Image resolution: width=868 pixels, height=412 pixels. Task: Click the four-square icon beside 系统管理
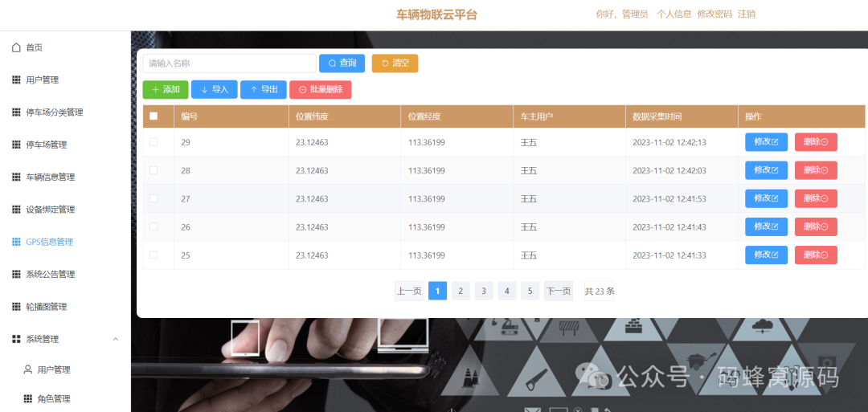[16, 339]
